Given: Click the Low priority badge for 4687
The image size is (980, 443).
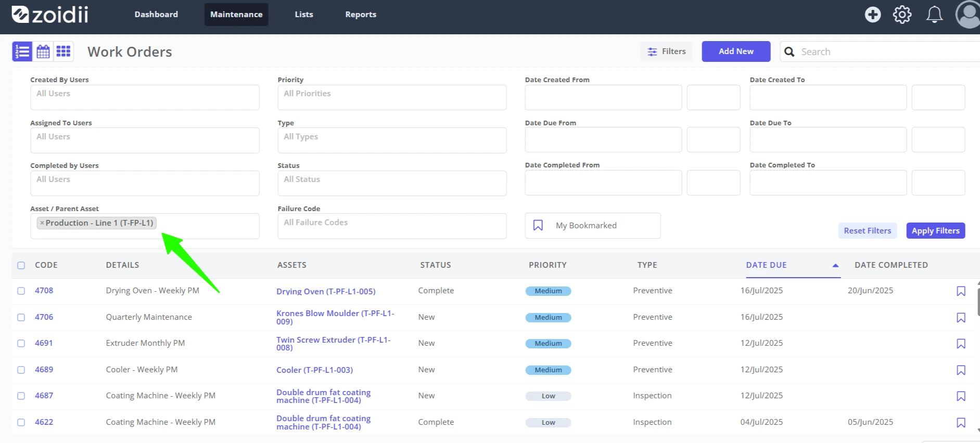Looking at the screenshot, I should click(549, 396).
